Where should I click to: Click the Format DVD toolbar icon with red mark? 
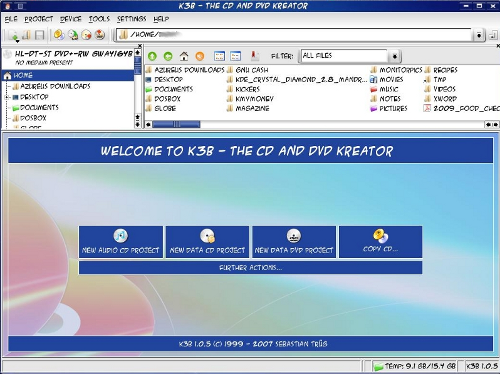point(86,35)
